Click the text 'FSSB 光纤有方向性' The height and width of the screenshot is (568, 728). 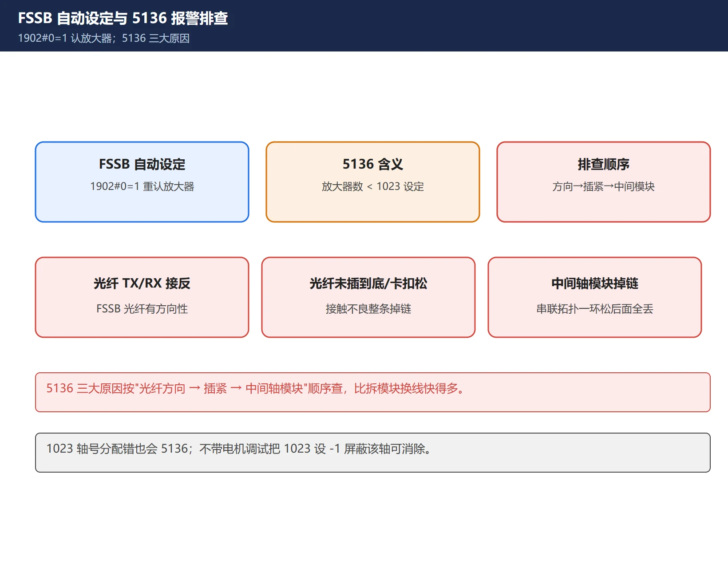[142, 308]
